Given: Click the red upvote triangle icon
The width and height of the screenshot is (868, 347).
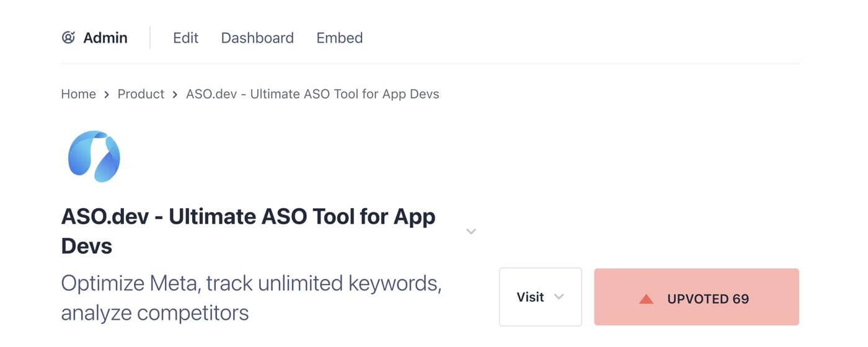Looking at the screenshot, I should pyautogui.click(x=646, y=299).
